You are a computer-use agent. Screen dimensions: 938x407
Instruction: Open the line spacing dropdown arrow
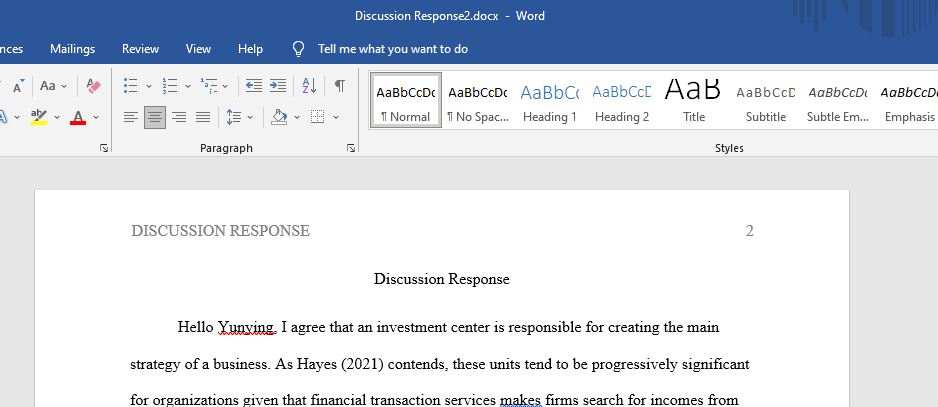pyautogui.click(x=249, y=117)
